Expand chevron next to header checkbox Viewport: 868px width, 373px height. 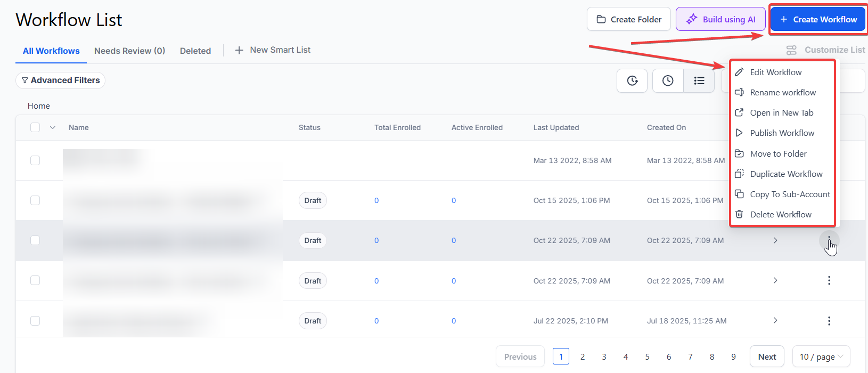pyautogui.click(x=53, y=127)
